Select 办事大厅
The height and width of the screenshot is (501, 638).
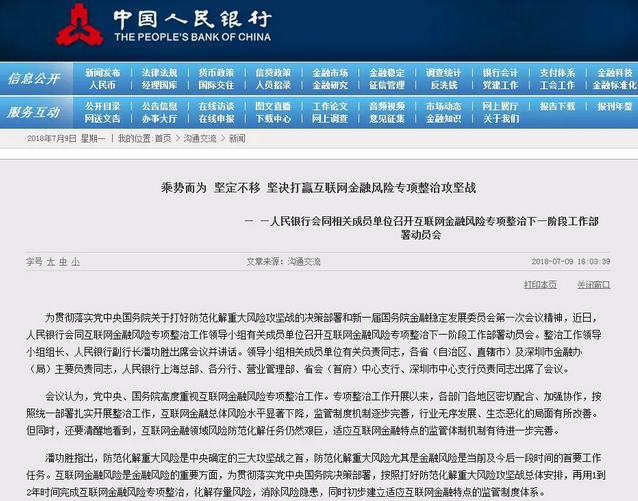160,119
